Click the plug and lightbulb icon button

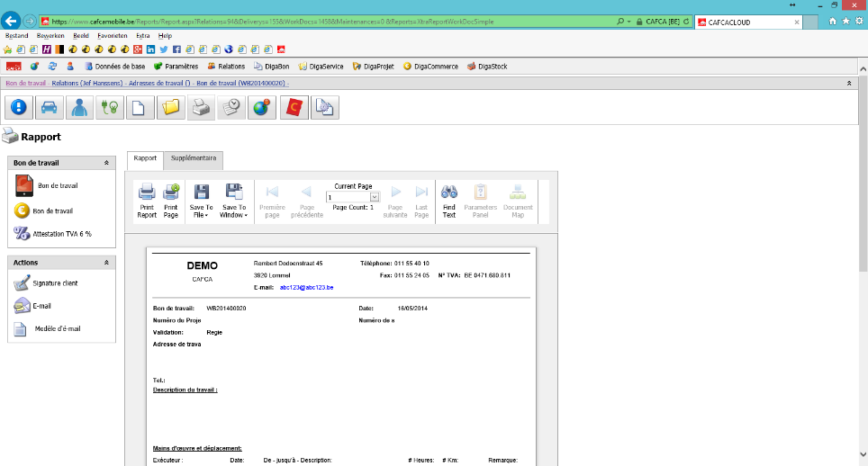[x=110, y=107]
